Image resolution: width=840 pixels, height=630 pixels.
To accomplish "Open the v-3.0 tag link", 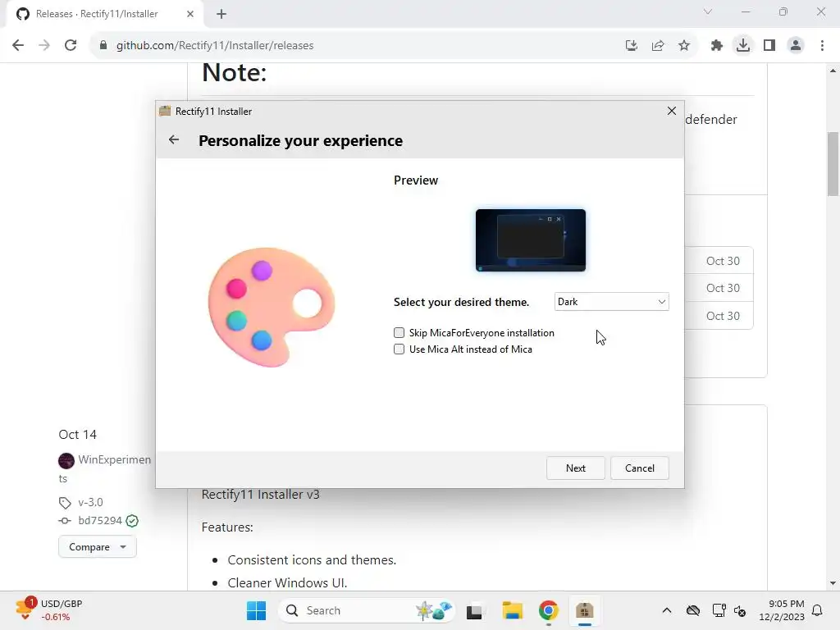I will click(90, 503).
